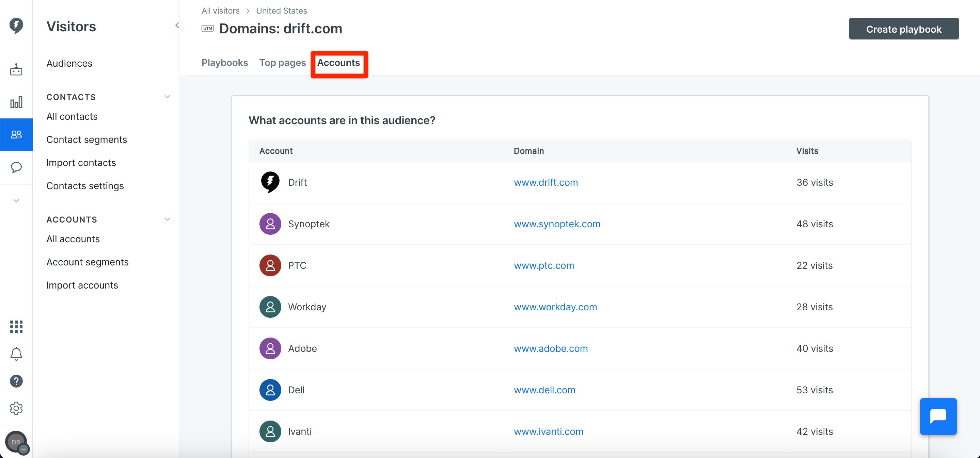The height and width of the screenshot is (458, 980).
Task: Open the help question mark icon
Action: (16, 381)
